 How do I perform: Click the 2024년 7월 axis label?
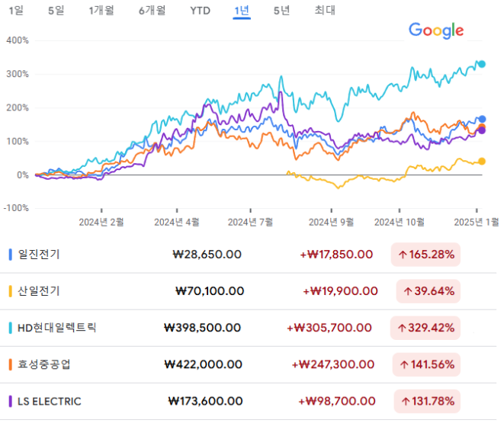coord(250,222)
